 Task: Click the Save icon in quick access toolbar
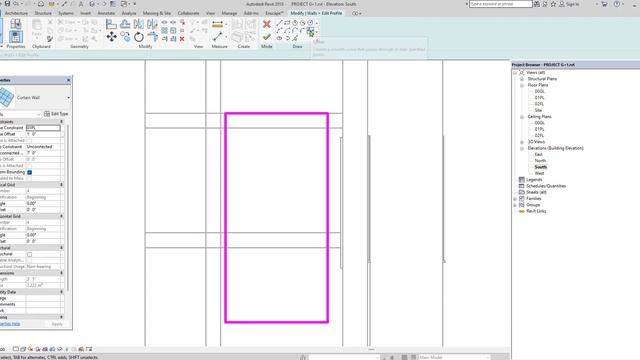point(7,4)
